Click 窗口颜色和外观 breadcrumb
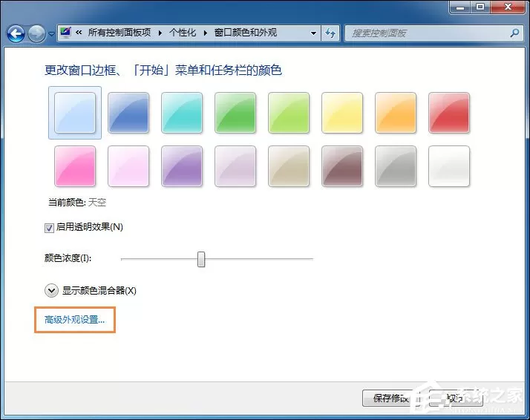This screenshot has height=420, width=530. click(246, 33)
